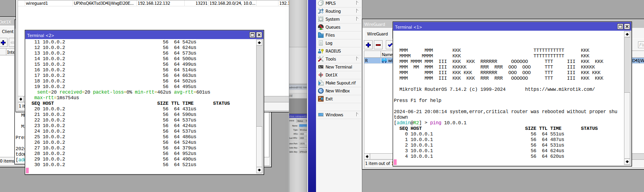Click the 192.168.20.0/24 allowed address cell
The width and height of the screenshot is (644, 192).
[x=233, y=3]
